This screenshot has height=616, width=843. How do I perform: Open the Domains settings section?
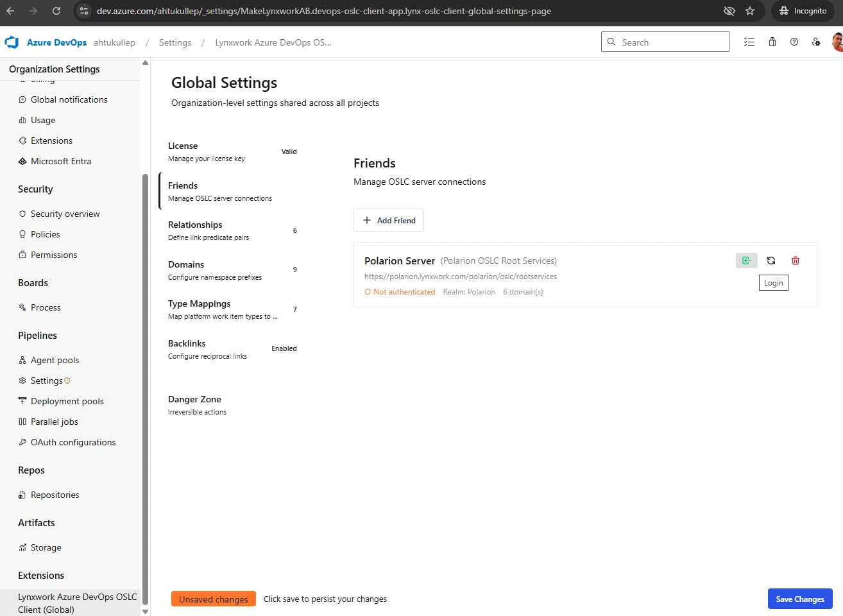point(232,270)
